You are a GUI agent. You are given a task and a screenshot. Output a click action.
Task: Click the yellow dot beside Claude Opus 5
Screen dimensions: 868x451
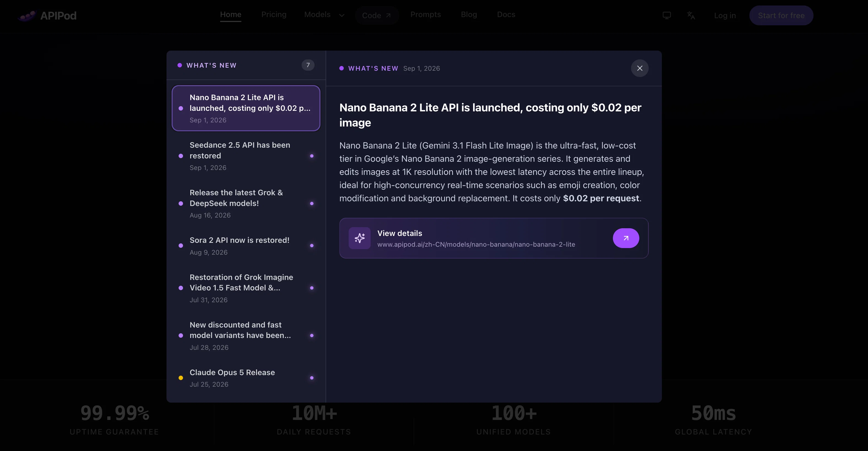(x=181, y=378)
